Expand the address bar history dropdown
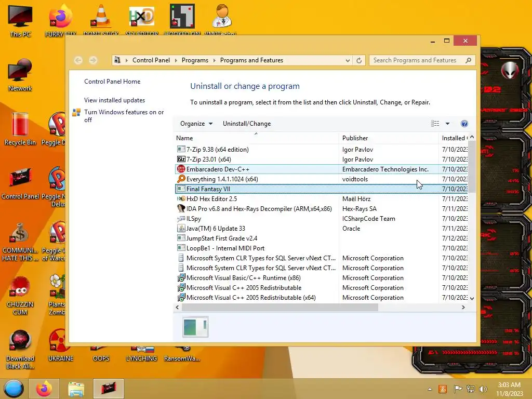This screenshot has width=532, height=399. click(348, 60)
